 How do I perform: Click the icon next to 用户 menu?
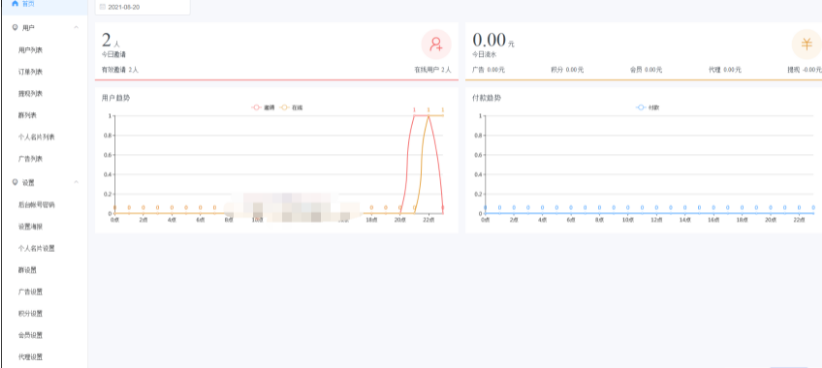click(15, 27)
